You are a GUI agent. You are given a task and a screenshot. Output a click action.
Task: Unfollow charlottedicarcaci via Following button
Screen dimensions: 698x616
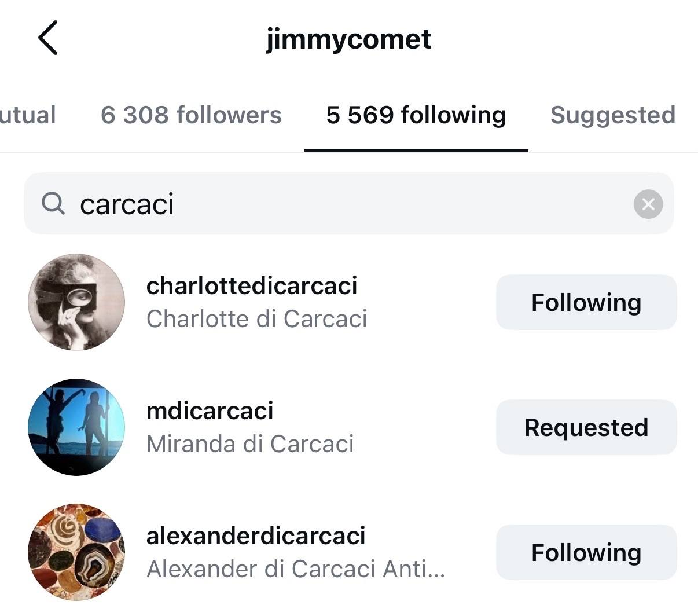[x=586, y=302]
